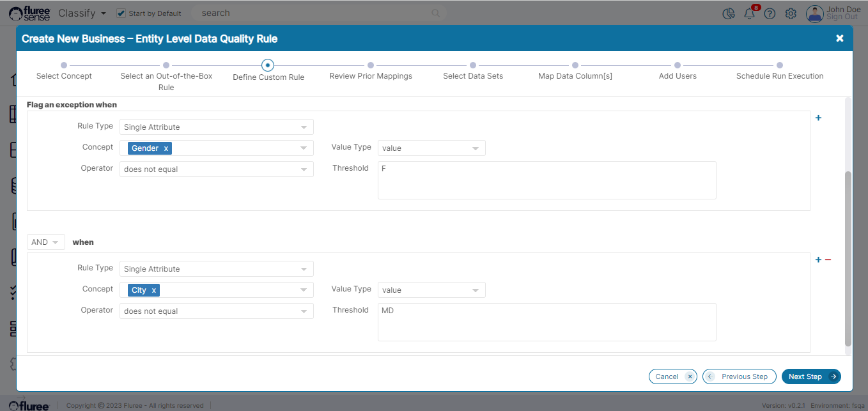868x411 pixels.
Task: Jump to the Schedule Run Execution step
Action: pos(780,65)
